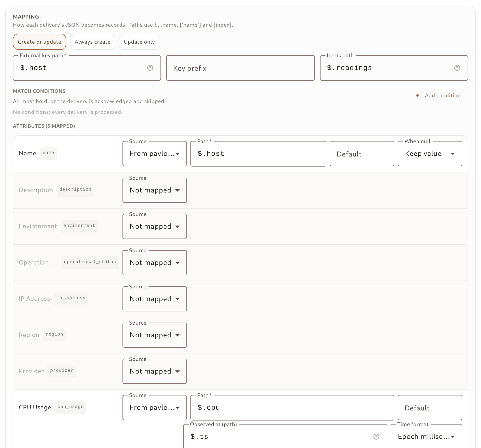Click the 'region' attribute key chip
The height and width of the screenshot is (448, 481).
click(55, 335)
